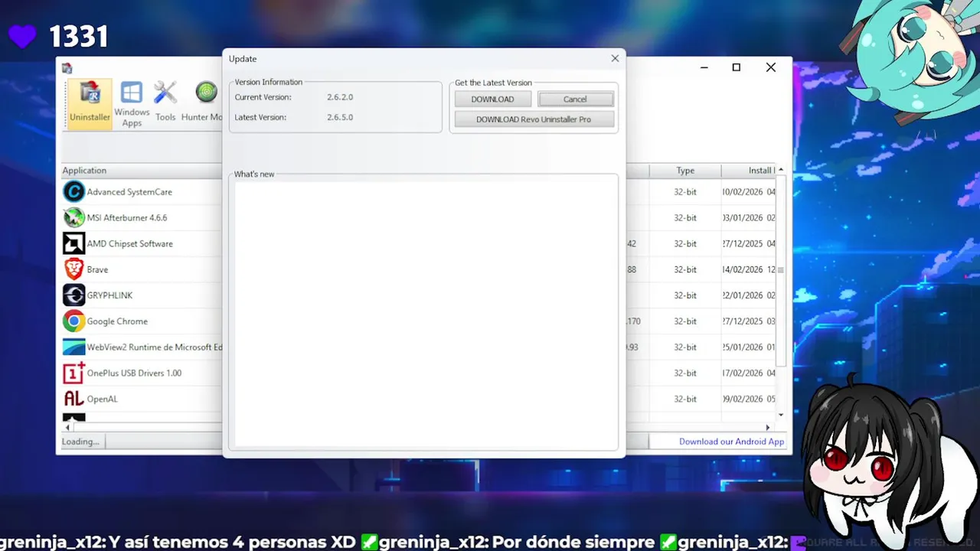
Task: Select the OnePlus USB Drivers 1.00 text
Action: click(x=134, y=373)
